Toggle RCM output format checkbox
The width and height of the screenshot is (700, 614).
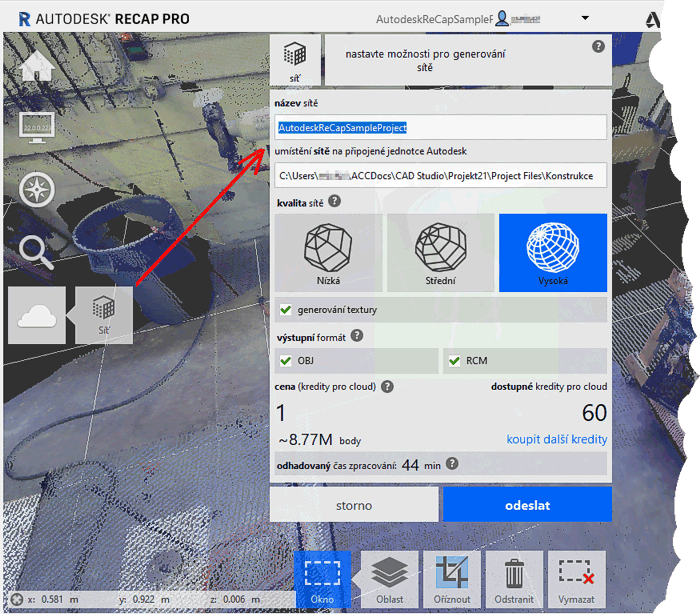[454, 360]
